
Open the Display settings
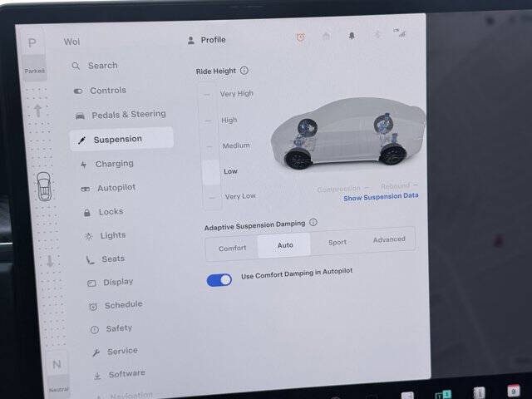click(x=111, y=283)
